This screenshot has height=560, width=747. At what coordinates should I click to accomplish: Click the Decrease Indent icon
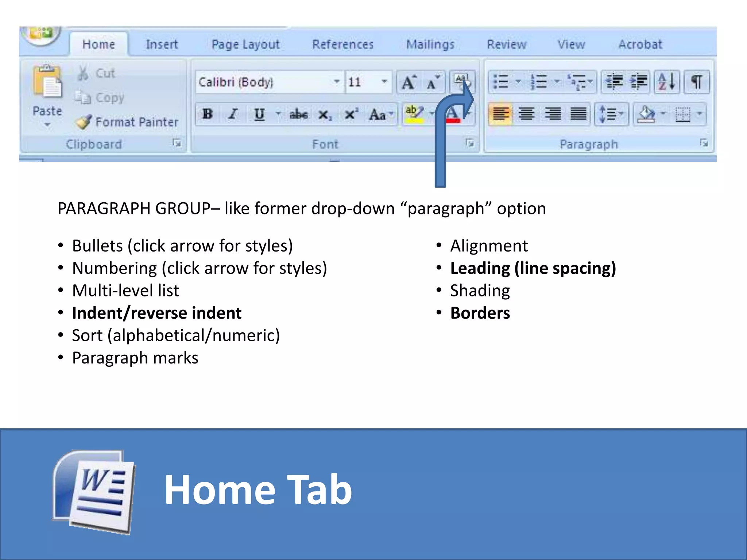tap(614, 82)
